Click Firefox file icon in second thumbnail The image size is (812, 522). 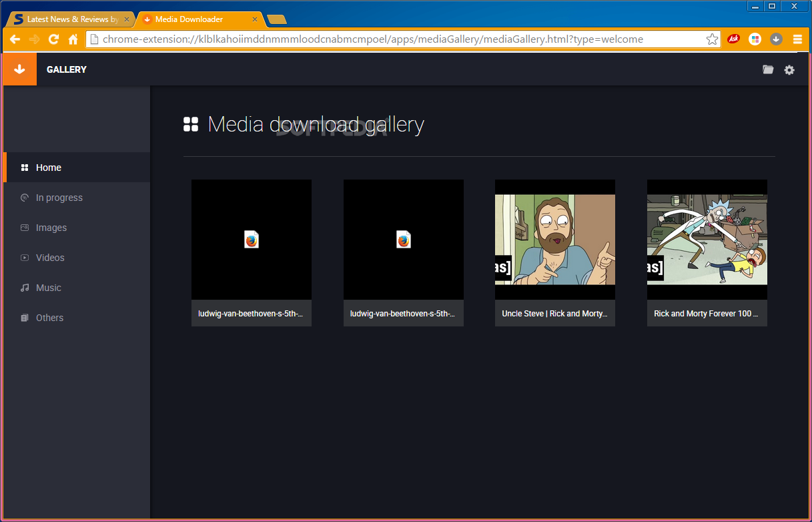[x=404, y=240]
